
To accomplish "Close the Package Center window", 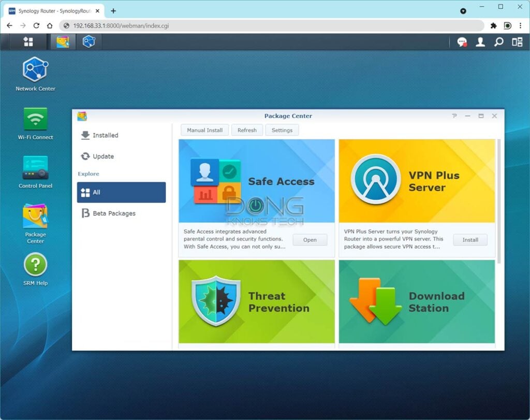I will coord(494,116).
